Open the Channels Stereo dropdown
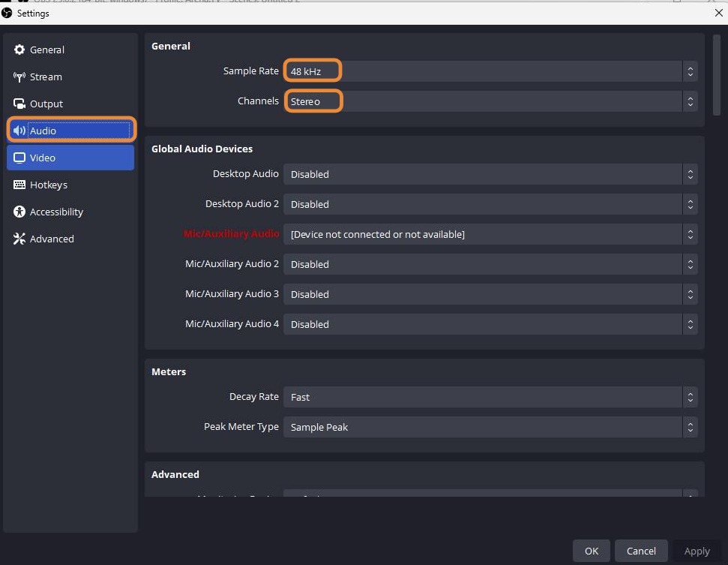 coord(490,101)
